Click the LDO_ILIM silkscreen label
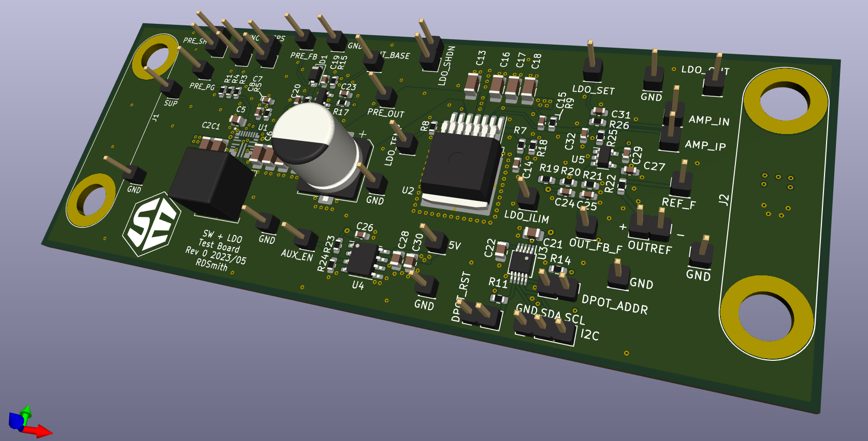Screen dimensions: 868x441 pos(527,216)
